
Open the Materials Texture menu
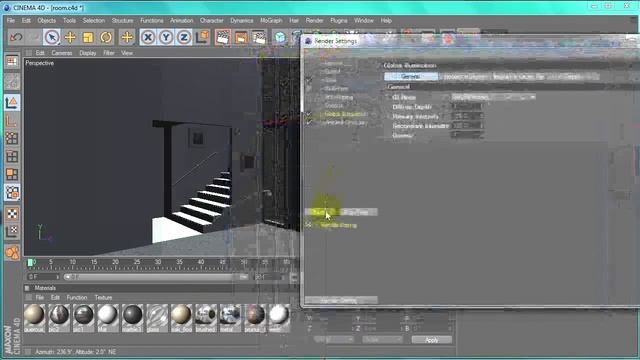(103, 298)
